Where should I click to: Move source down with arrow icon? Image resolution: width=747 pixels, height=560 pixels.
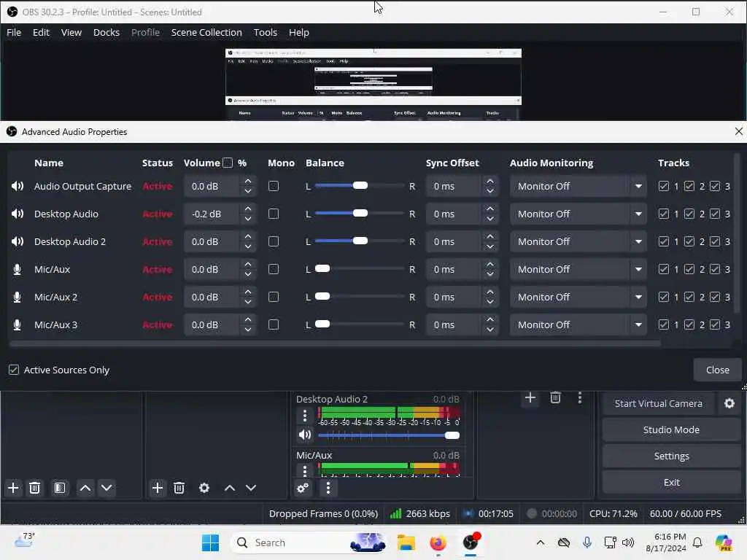[251, 488]
